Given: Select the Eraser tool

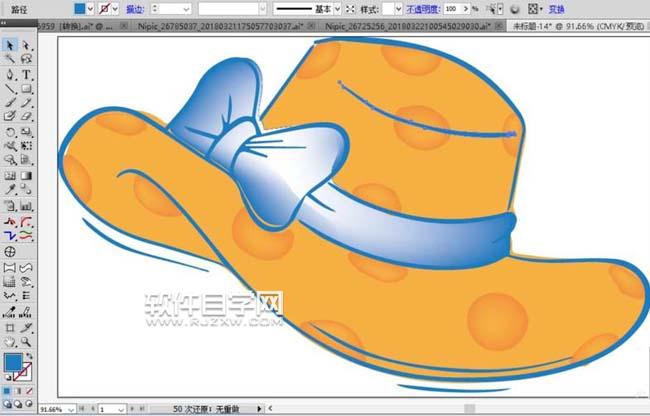Looking at the screenshot, I should pyautogui.click(x=26, y=116).
